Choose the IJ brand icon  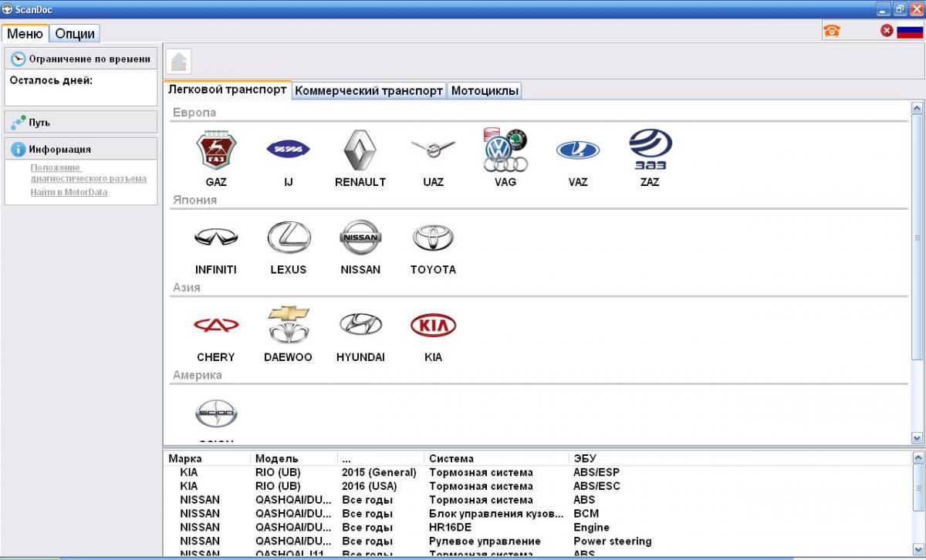(288, 149)
